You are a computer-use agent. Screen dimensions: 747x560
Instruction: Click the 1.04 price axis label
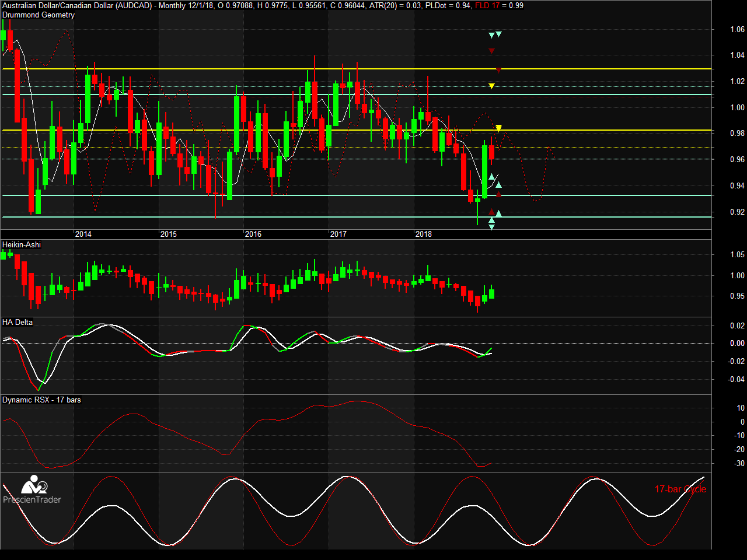pos(737,55)
